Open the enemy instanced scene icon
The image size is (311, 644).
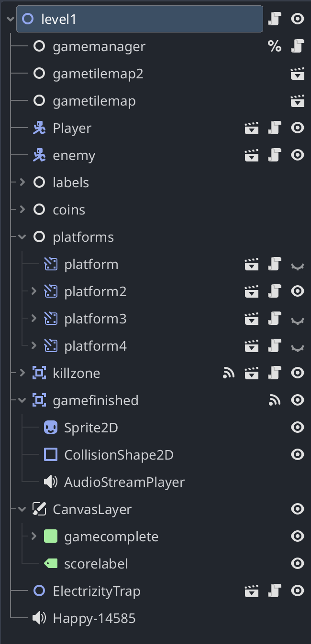tap(252, 155)
